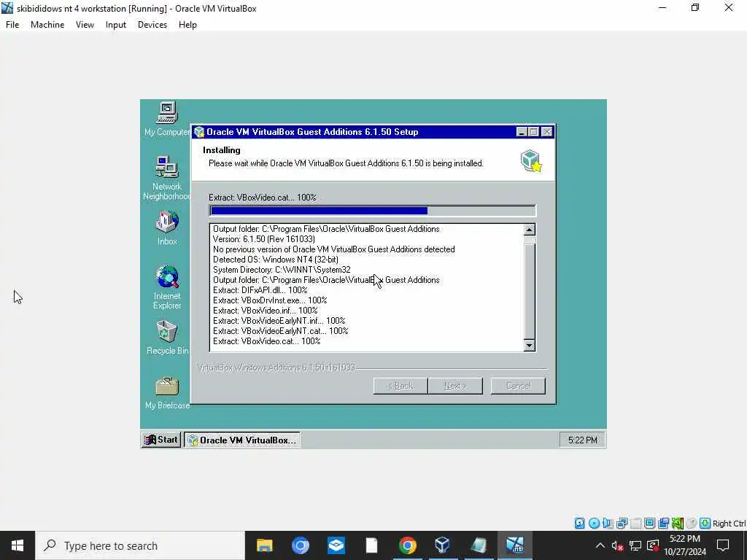This screenshot has width=747, height=560.
Task: Select the 'Extract: DIFxAPI.dll... 100%' line
Action: pyautogui.click(x=260, y=290)
